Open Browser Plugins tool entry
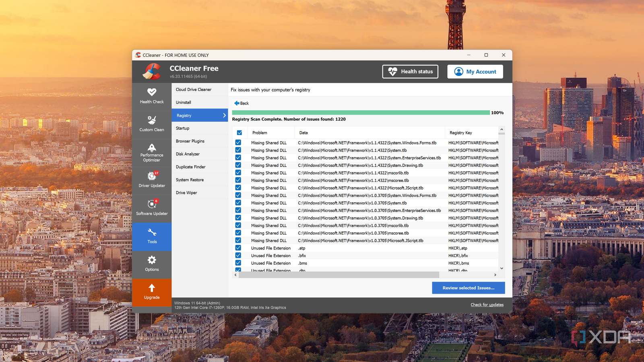The width and height of the screenshot is (644, 362). 200,141
